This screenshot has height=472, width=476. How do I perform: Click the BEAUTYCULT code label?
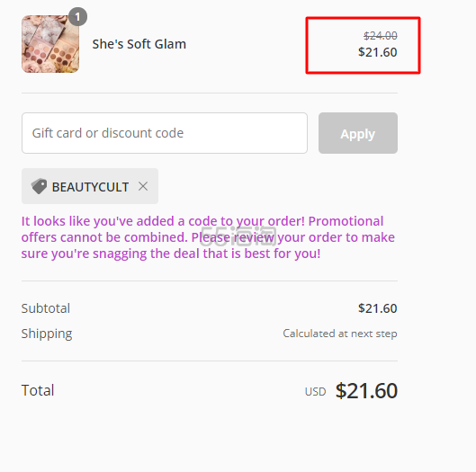91,187
